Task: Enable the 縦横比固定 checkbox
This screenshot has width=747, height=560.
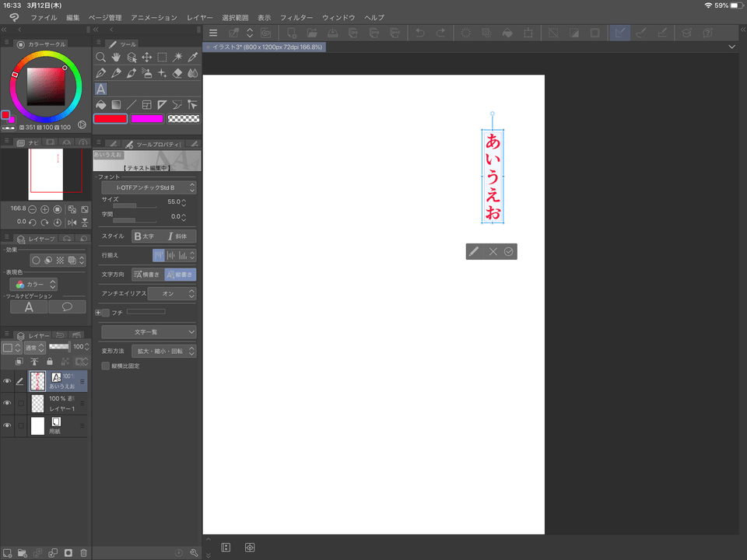Action: coord(106,366)
